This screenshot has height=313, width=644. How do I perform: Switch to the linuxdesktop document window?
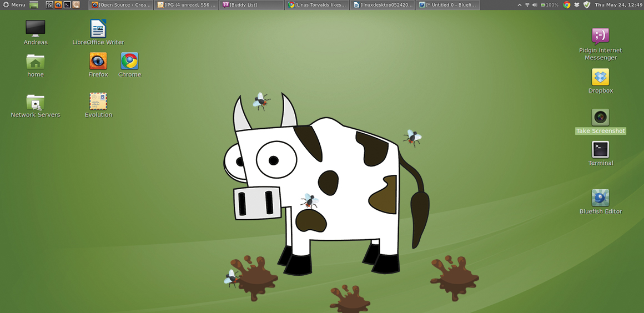pos(383,5)
